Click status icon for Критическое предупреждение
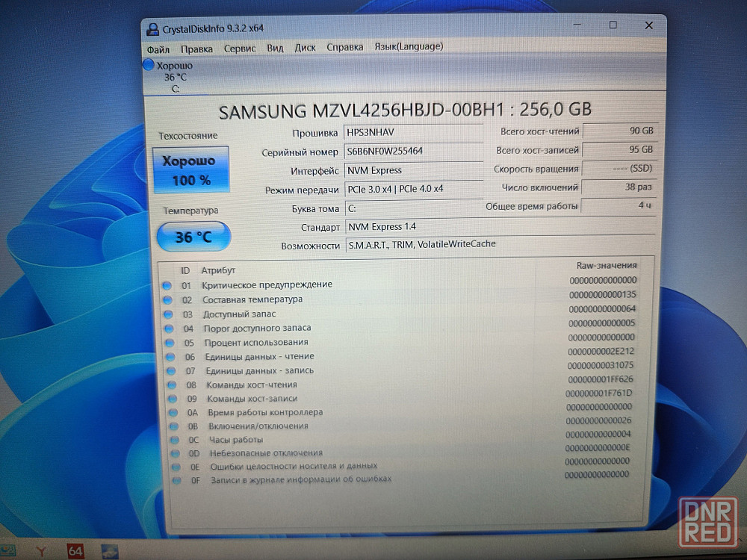This screenshot has height=560, width=747. (x=167, y=286)
